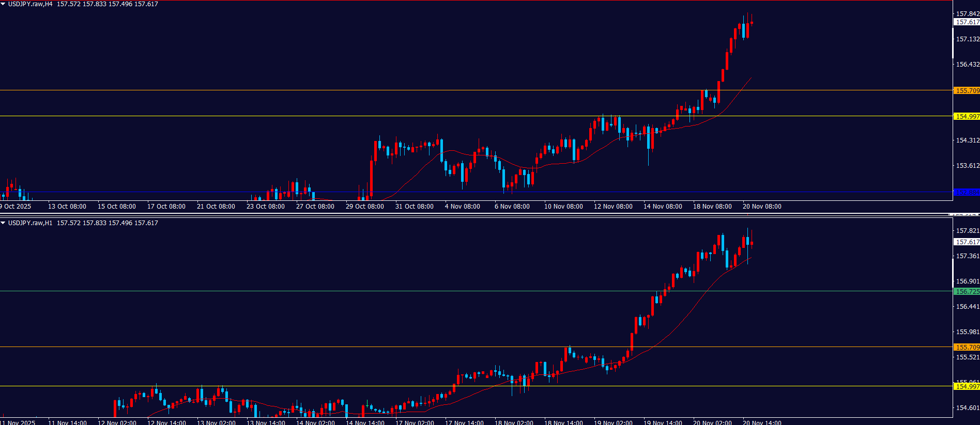Click white 157.617 current price tag on H1

[967, 242]
